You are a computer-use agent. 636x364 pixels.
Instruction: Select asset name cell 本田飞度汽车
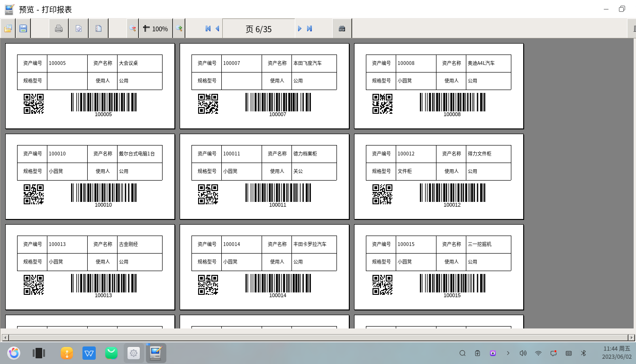point(314,64)
